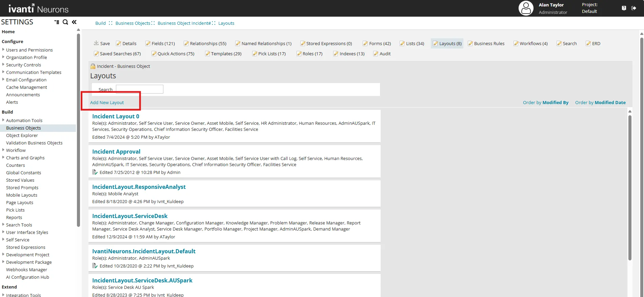Screen dimensions: 644x297
Task: Open the Templates (29) tab
Action: (x=223, y=54)
